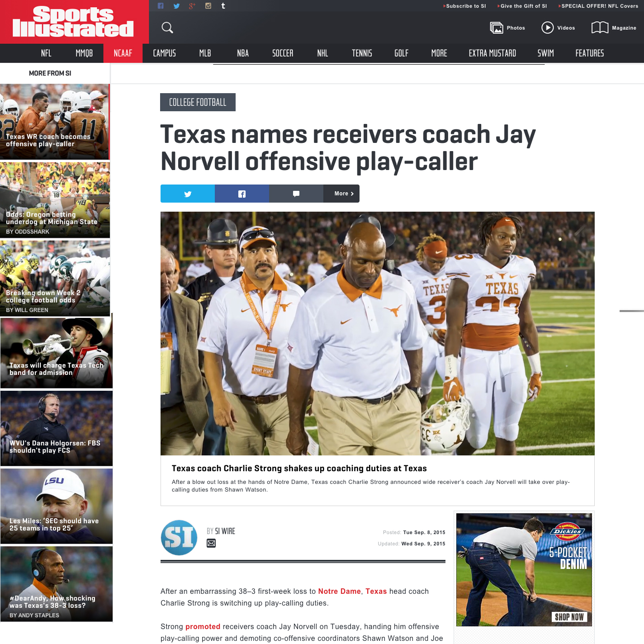Share article on Facebook
The image size is (644, 644).
click(242, 194)
